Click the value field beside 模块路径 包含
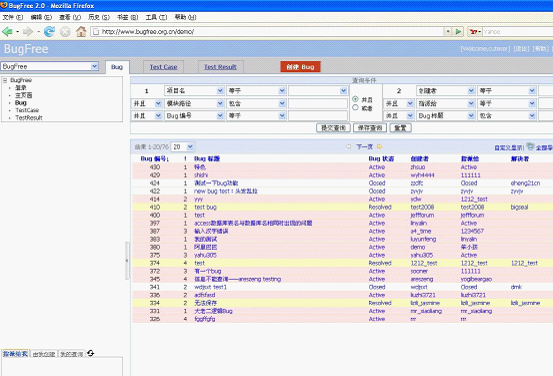The width and height of the screenshot is (553, 376). pos(318,103)
